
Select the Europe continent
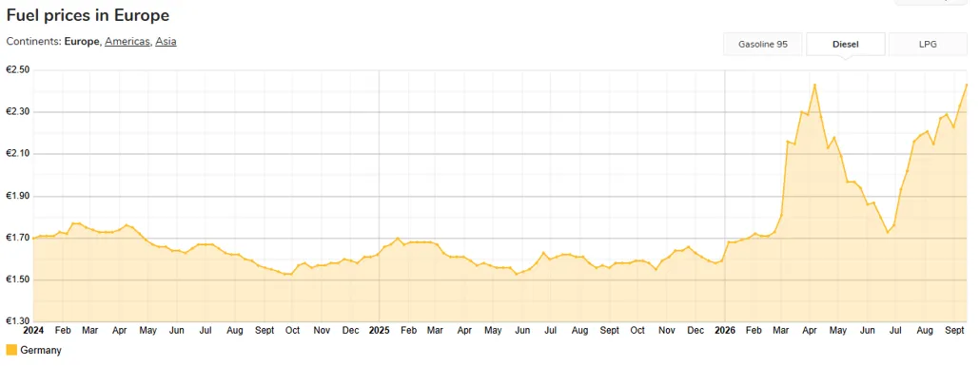point(82,41)
